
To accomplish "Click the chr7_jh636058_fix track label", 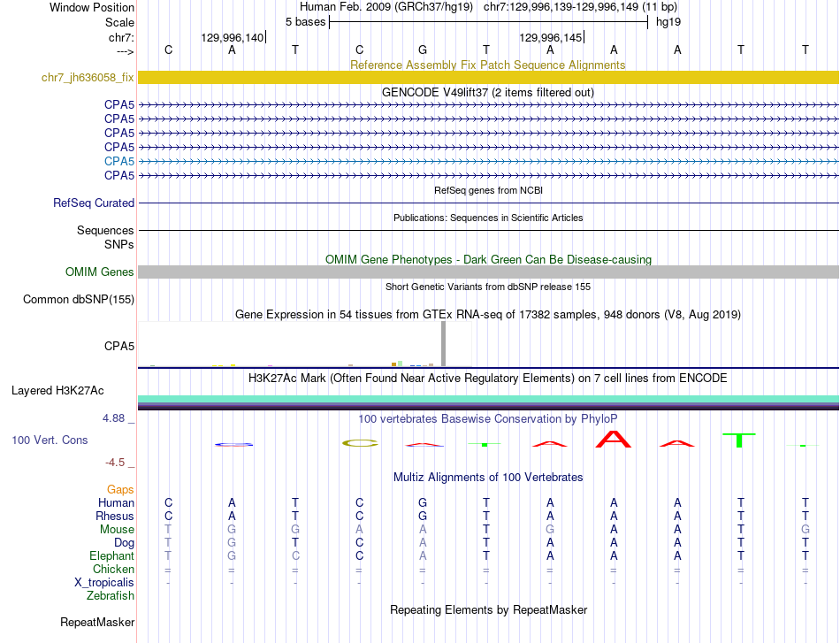I will [88, 78].
